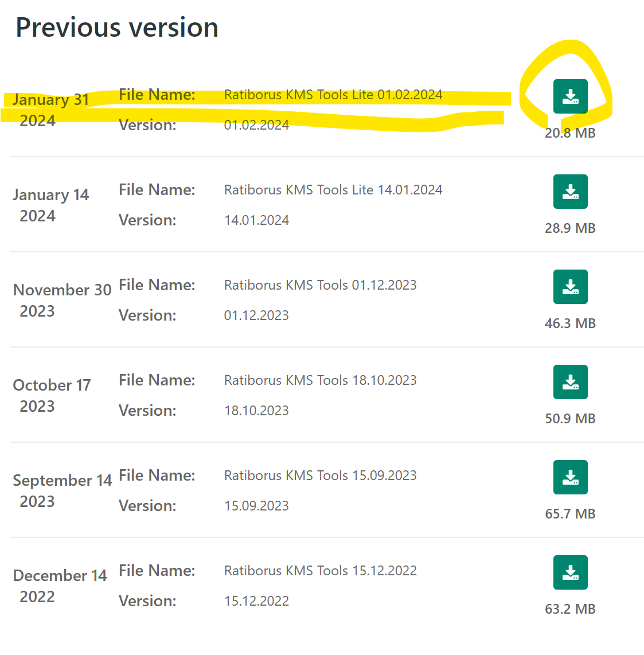Download Ratiborus KMS Tools Lite 14.01.2024 file

coord(570,192)
